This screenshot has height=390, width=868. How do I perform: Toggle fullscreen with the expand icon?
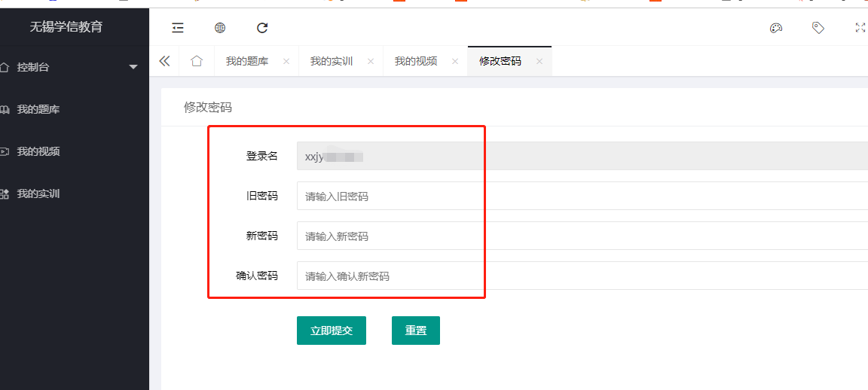pos(860,28)
